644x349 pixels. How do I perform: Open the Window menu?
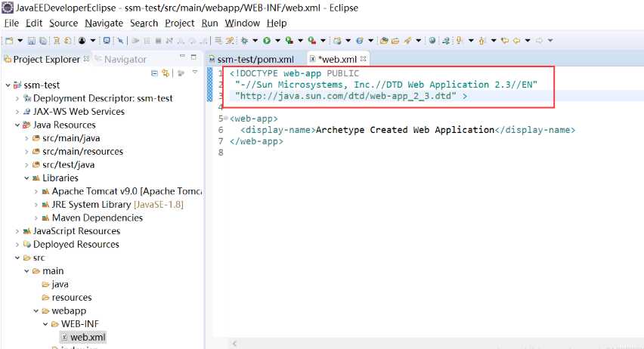(x=243, y=23)
